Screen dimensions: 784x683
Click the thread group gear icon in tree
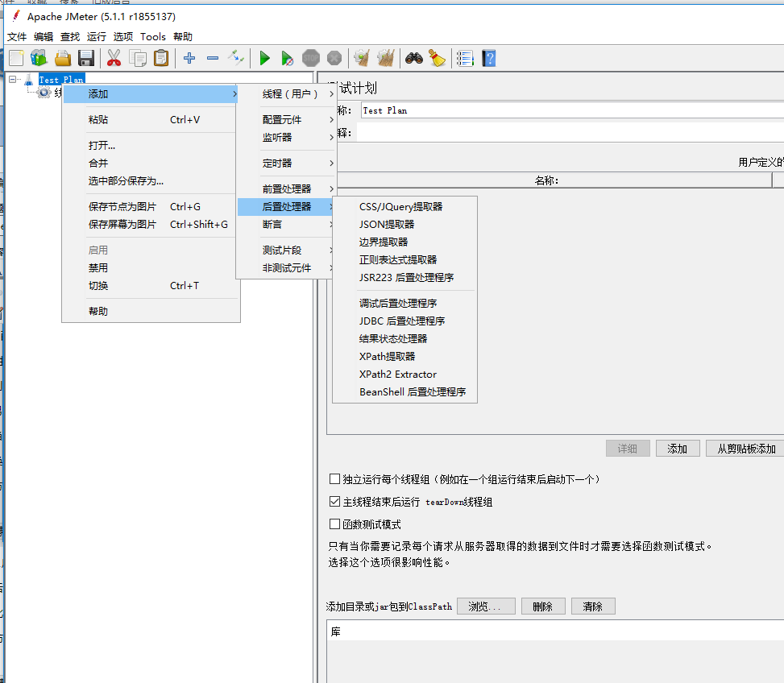[x=44, y=93]
